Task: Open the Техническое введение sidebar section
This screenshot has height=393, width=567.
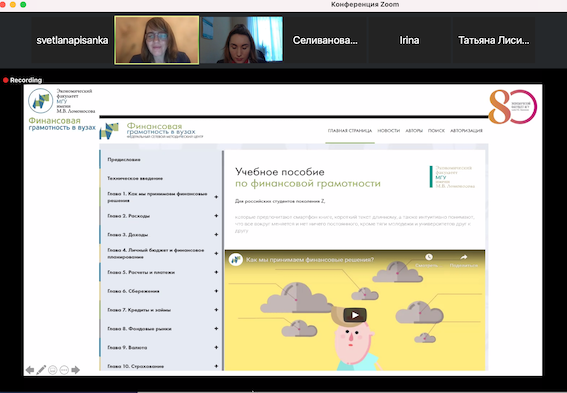Action: point(135,178)
